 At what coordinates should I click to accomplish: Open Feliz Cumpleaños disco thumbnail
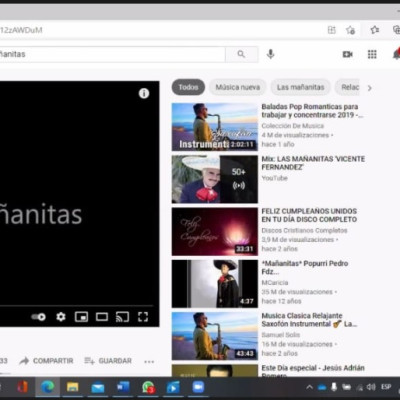coord(215,232)
